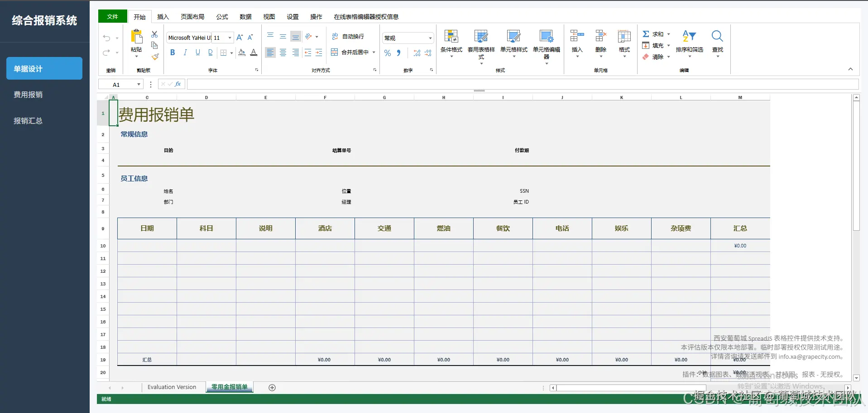Open the fill color paint bucket

coord(242,52)
